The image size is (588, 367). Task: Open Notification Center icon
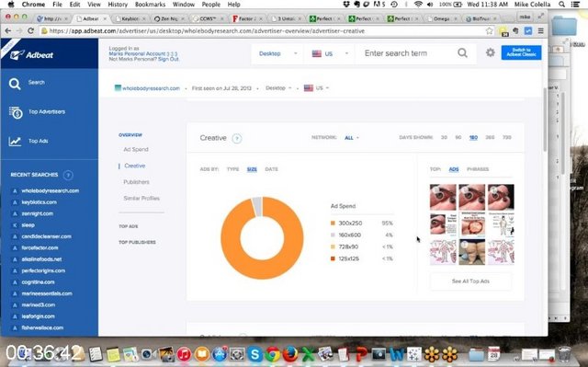pos(575,5)
